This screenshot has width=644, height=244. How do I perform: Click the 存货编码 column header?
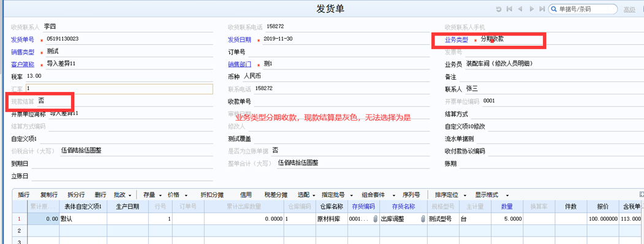(x=363, y=207)
